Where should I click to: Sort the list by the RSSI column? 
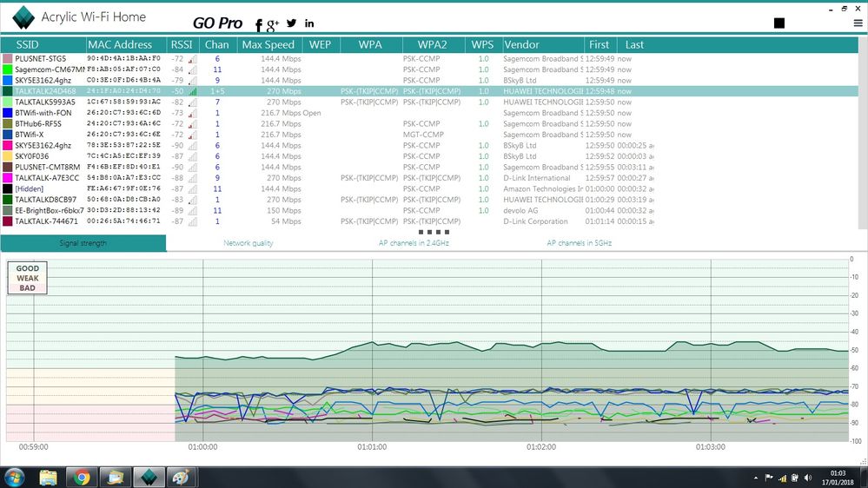pos(181,45)
